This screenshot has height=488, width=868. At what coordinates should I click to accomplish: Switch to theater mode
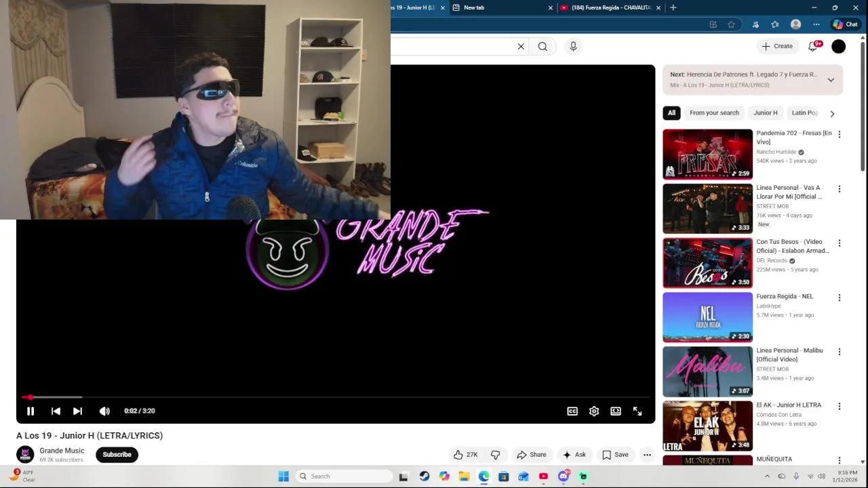coord(616,411)
